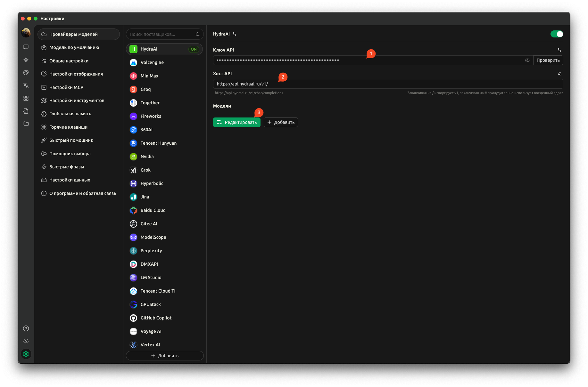The height and width of the screenshot is (387, 588).
Task: Open the translate sidebar icon
Action: [x=26, y=85]
